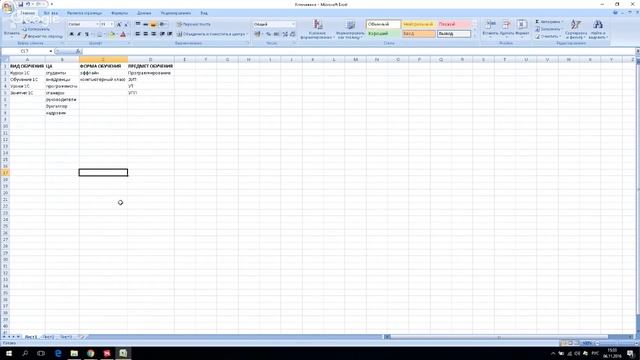Open Find and Select menu
Screen dimensions: 640x360
pyautogui.click(x=598, y=29)
